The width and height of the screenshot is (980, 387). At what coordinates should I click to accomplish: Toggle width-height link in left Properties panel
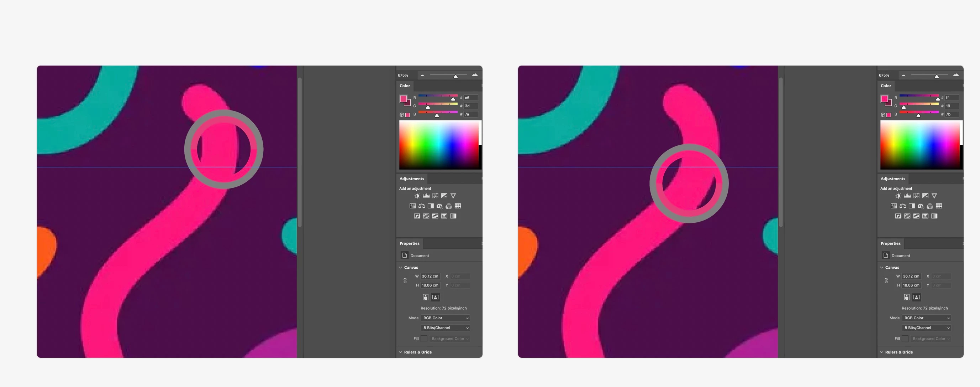click(x=405, y=281)
